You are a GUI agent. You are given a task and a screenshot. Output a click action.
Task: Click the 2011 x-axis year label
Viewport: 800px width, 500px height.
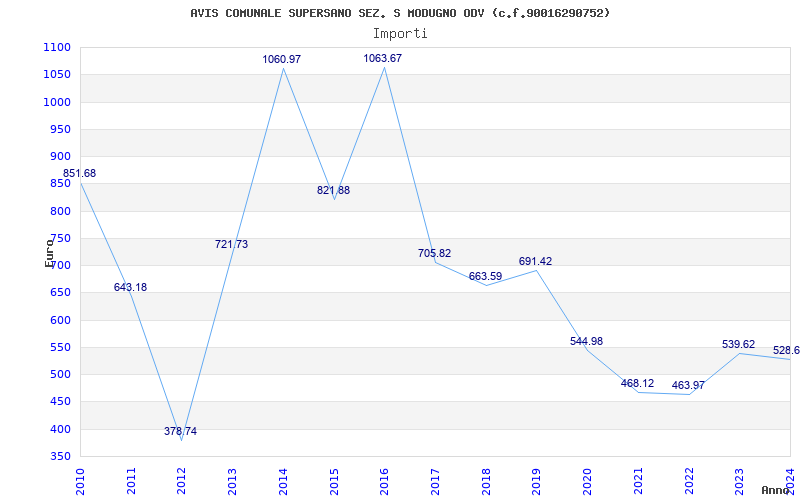pos(131,481)
